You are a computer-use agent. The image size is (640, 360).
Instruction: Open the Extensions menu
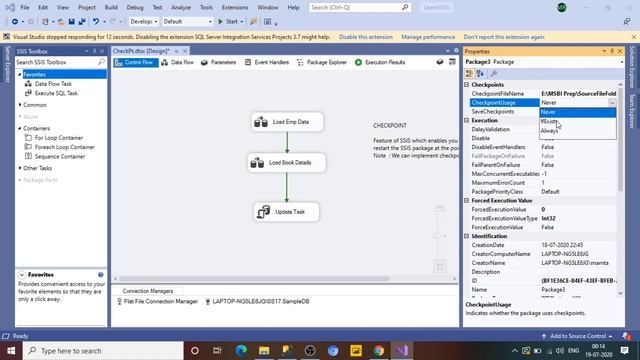coord(235,7)
